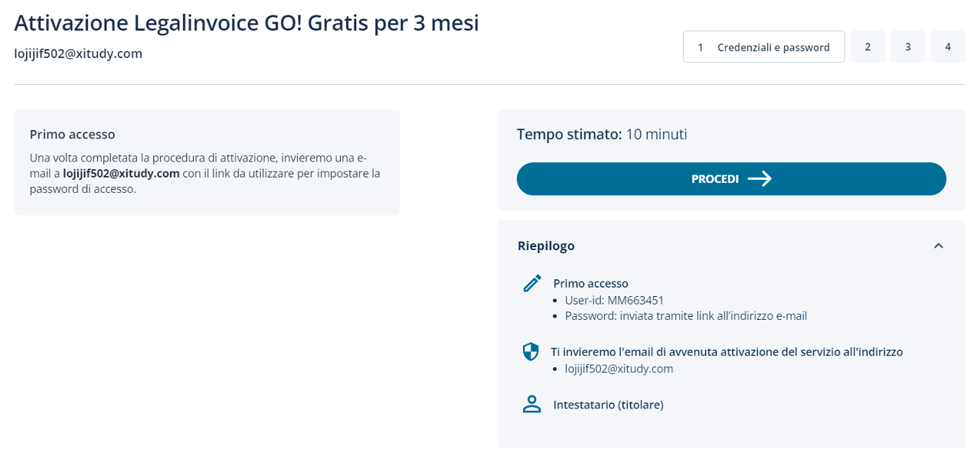Click the Riepilogo section header title
This screenshot has width=980, height=456.
click(546, 246)
